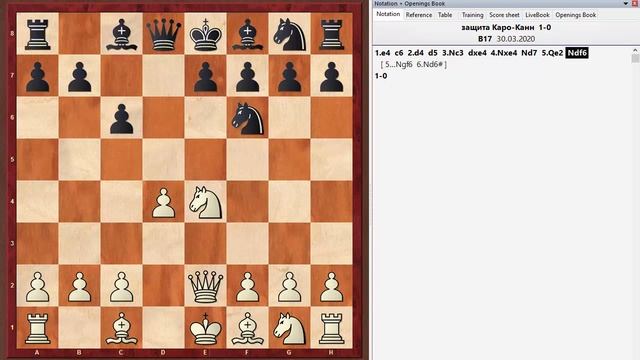
Task: Go to move 2.d4 in notation
Action: tap(416, 53)
